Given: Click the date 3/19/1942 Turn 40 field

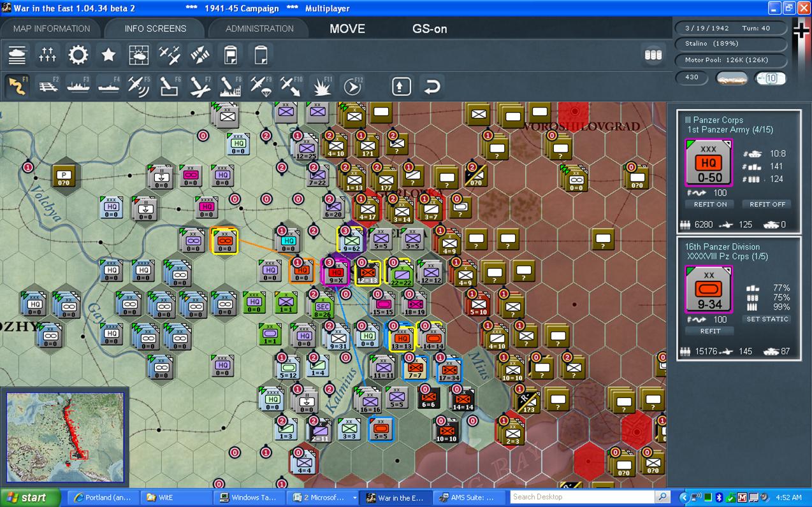Looking at the screenshot, I should 731,29.
